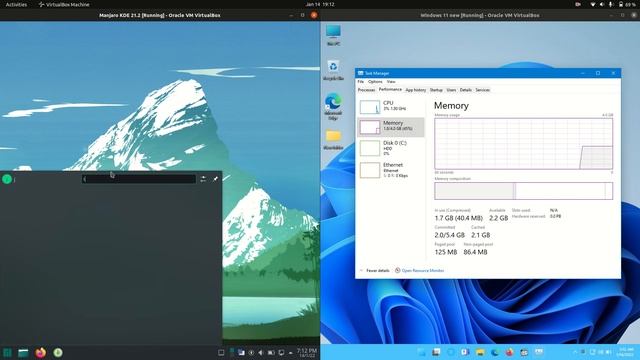Screen dimensions: 640x360
Task: Select the Performance tab in Task Manager
Action: tap(390, 89)
